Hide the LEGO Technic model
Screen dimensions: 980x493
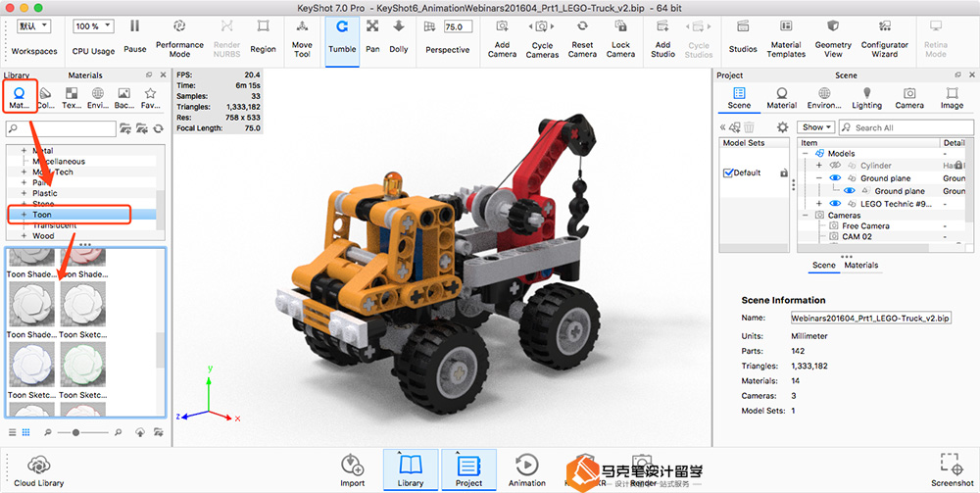(x=836, y=204)
